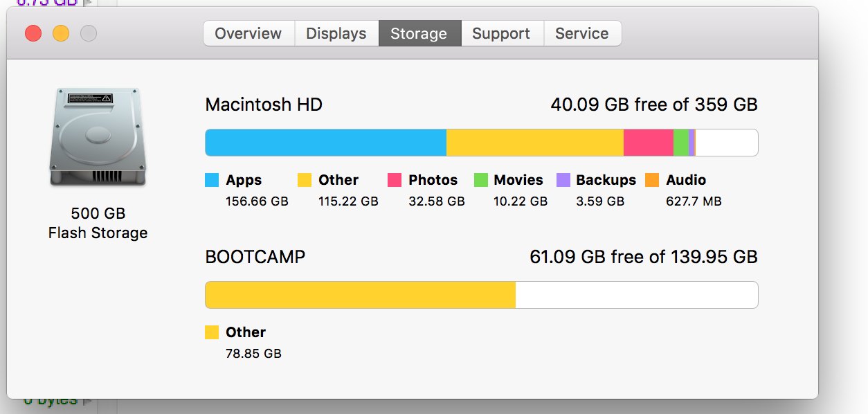Click the white free space in Macintosh HD bar
Screen dimensions: 868x414
click(725, 143)
